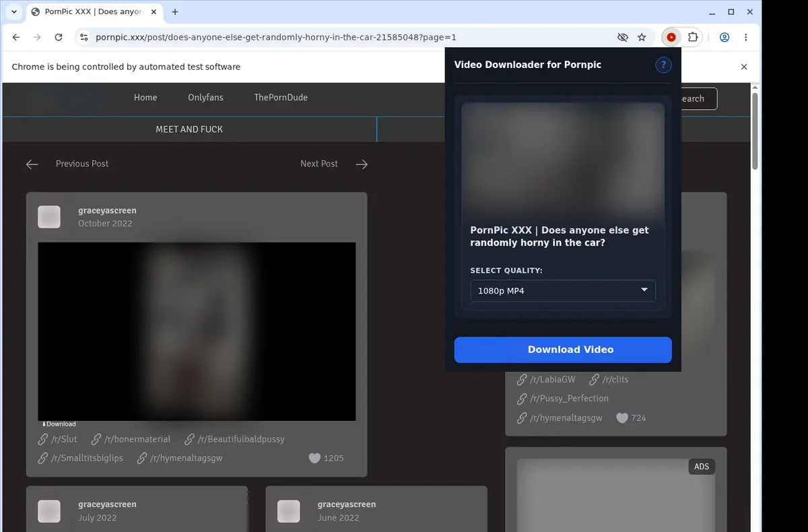Open the /r/Slut tag link

pos(64,439)
